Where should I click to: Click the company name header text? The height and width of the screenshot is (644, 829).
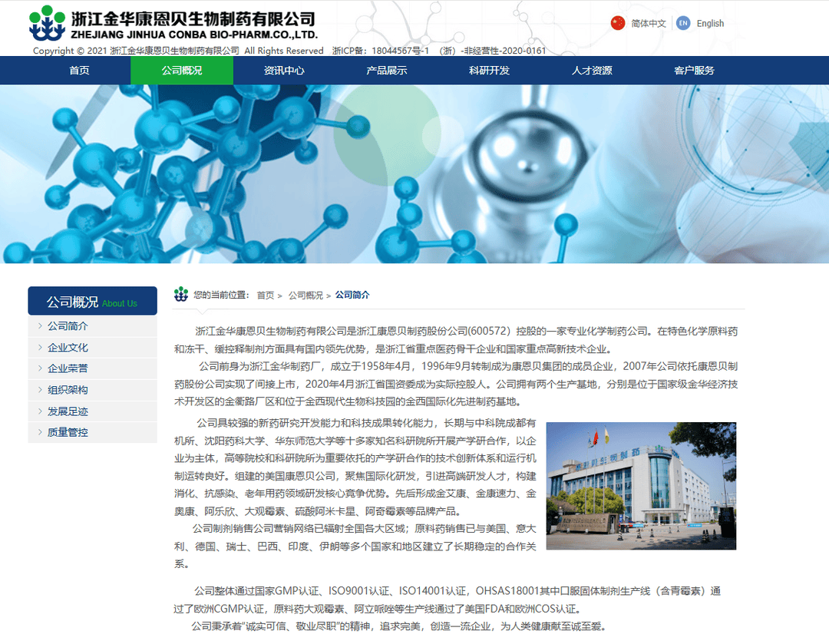194,25
